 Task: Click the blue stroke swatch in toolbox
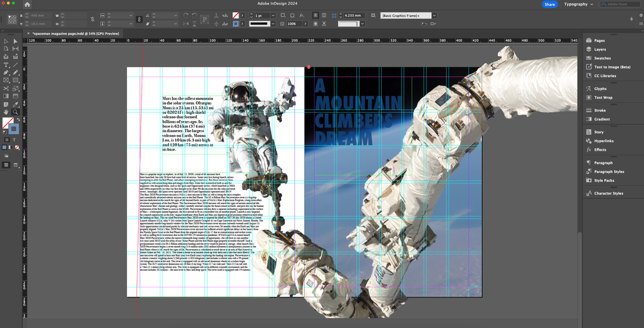14,129
